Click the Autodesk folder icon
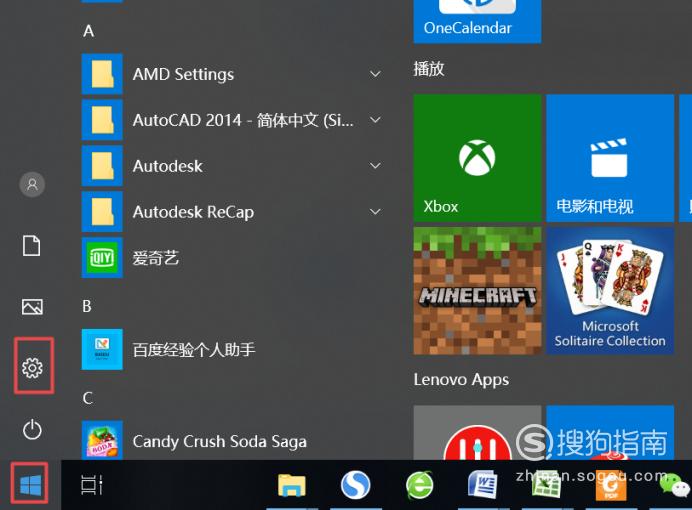Screen dimensions: 692x510 [102, 166]
